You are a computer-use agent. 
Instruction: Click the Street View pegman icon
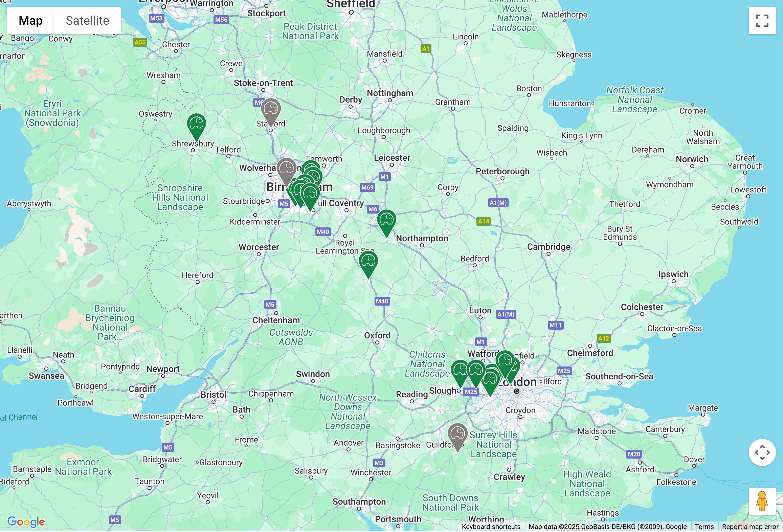pyautogui.click(x=762, y=501)
